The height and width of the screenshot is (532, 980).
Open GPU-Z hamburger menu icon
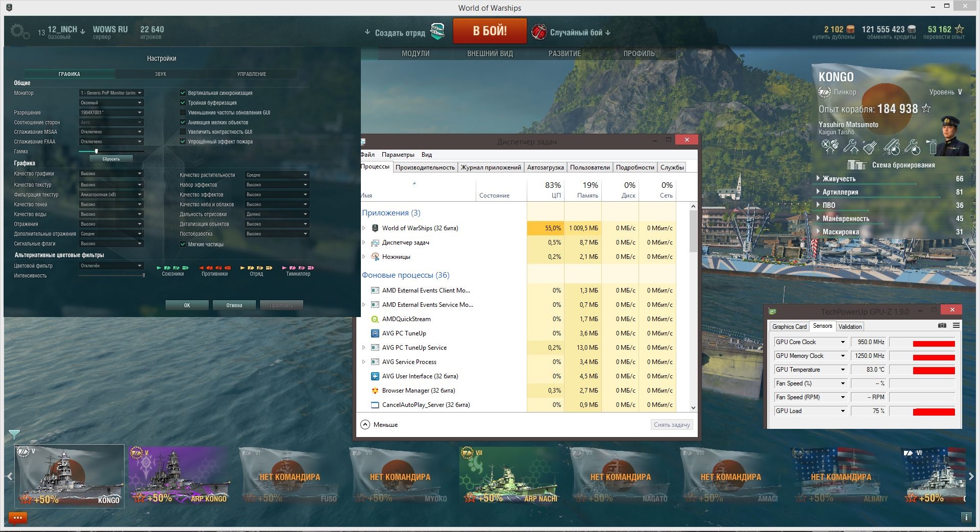tap(956, 325)
